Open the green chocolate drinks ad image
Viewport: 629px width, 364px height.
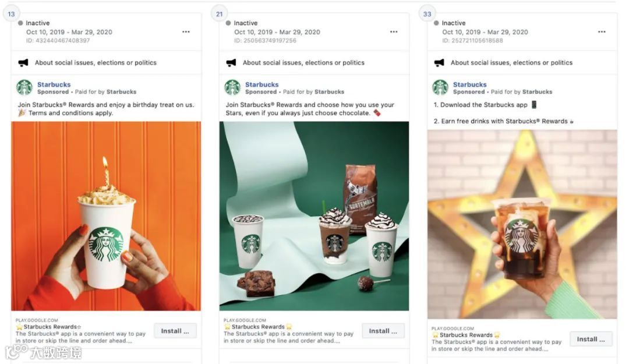314,216
